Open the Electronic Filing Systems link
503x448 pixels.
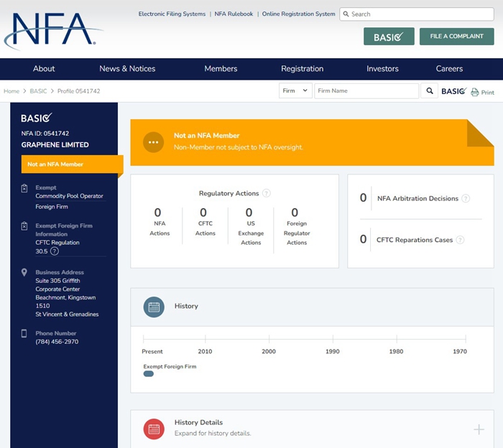pyautogui.click(x=172, y=14)
